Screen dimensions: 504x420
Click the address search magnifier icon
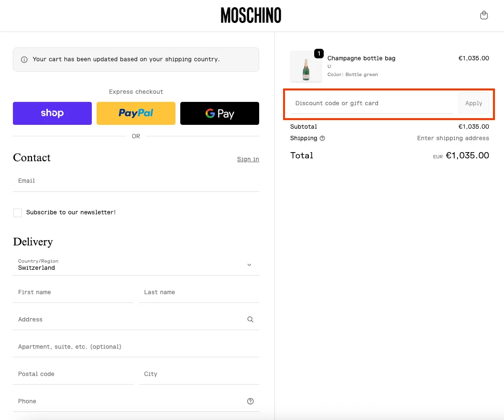click(x=250, y=319)
